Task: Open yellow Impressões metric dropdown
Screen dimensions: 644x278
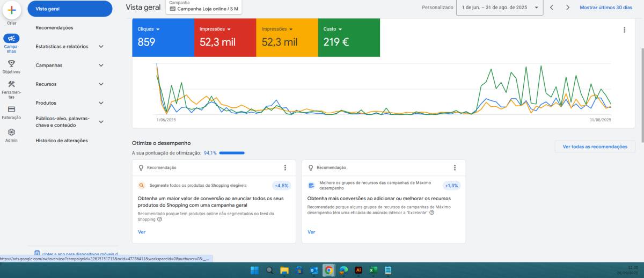Action: click(x=277, y=29)
